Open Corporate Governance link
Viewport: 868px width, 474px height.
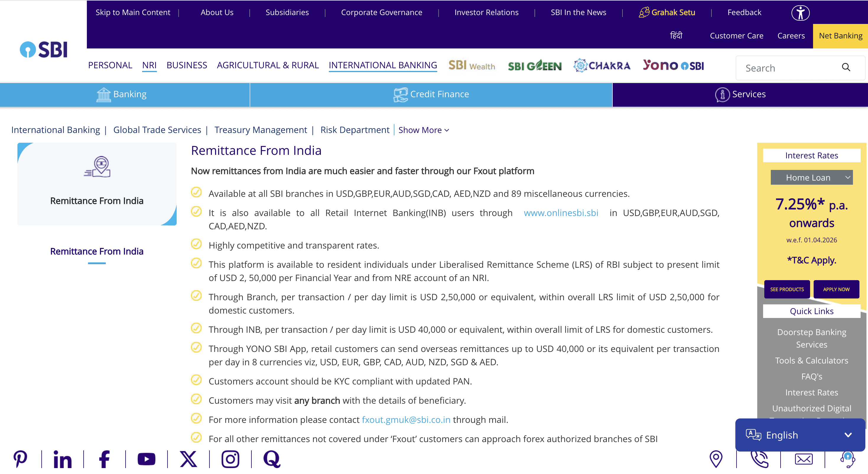pyautogui.click(x=381, y=12)
